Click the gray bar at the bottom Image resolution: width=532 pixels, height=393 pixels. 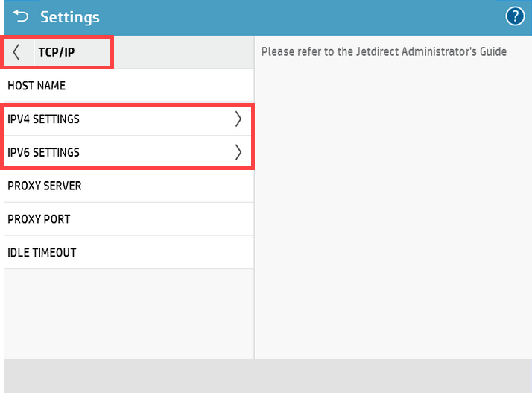point(266,375)
